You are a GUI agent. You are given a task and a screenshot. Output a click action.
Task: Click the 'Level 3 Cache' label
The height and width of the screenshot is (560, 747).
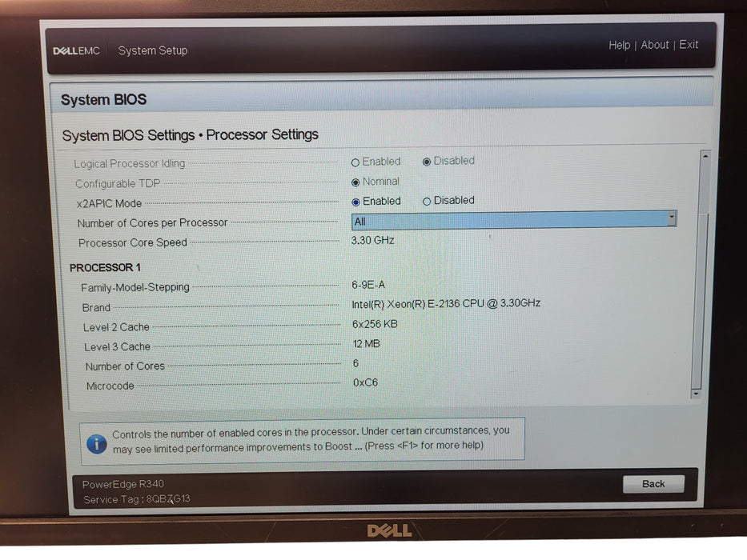click(x=117, y=347)
